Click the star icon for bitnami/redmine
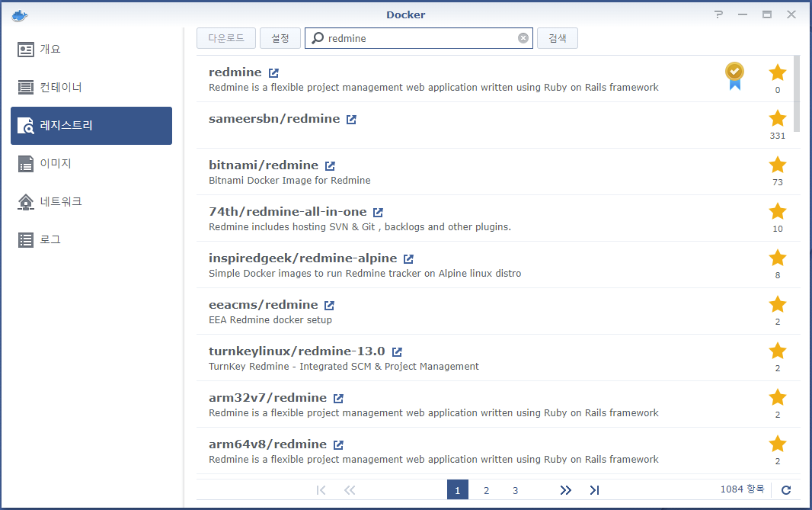The height and width of the screenshot is (510, 812). pyautogui.click(x=777, y=165)
